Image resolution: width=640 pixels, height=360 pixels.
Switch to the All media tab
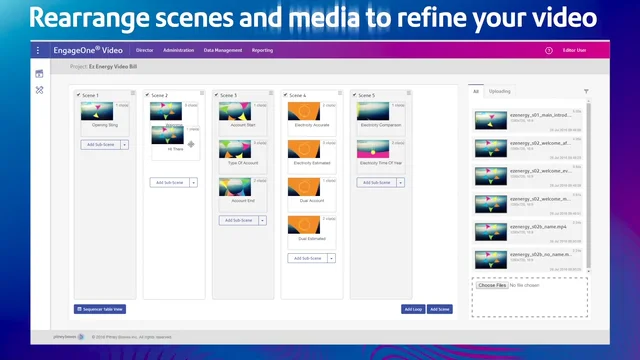click(x=476, y=91)
